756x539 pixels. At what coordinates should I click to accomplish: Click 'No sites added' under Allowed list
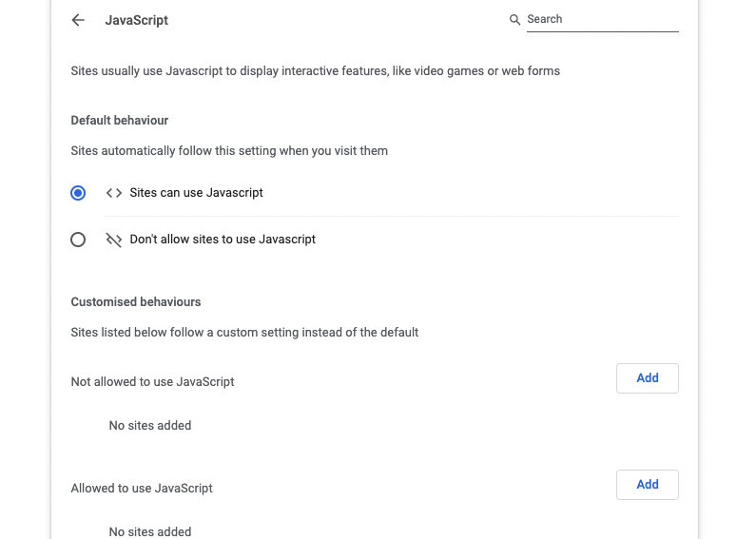[x=150, y=531]
